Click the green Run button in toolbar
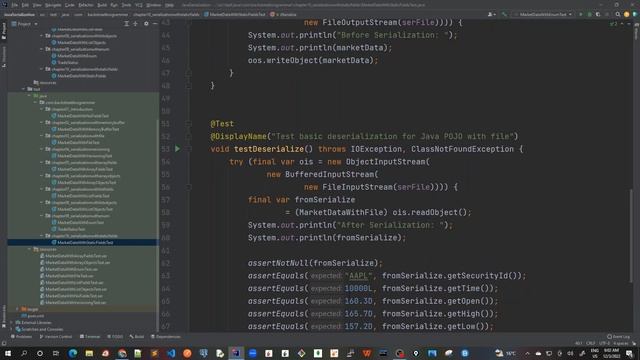 coord(580,14)
